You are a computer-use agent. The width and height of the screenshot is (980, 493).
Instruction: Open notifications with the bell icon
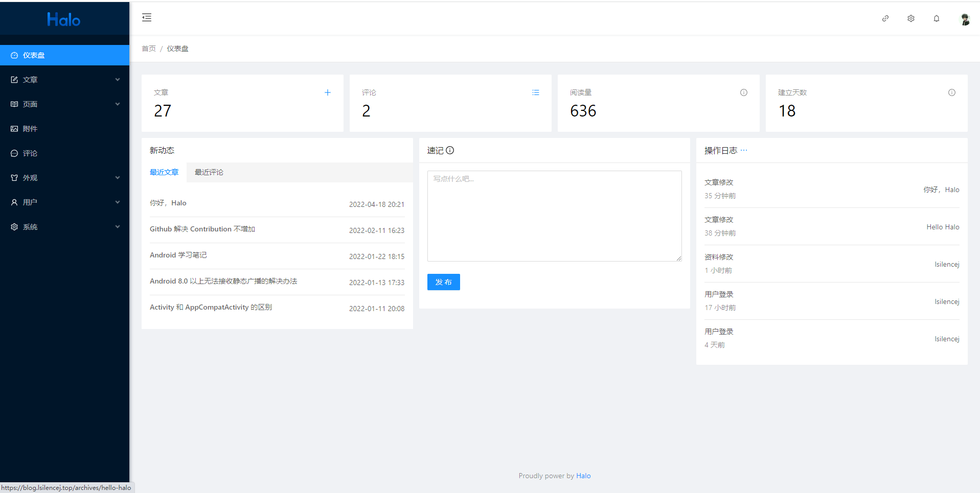pos(937,18)
